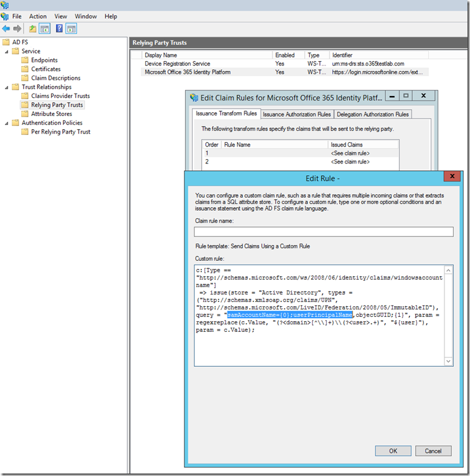The image size is (470, 476).
Task: Click the Endpoints folder icon
Action: [x=25, y=60]
